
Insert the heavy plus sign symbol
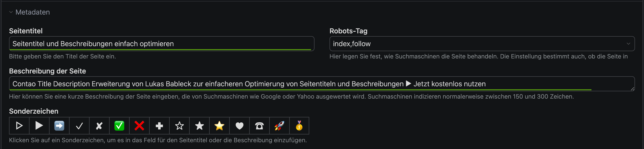(159, 126)
